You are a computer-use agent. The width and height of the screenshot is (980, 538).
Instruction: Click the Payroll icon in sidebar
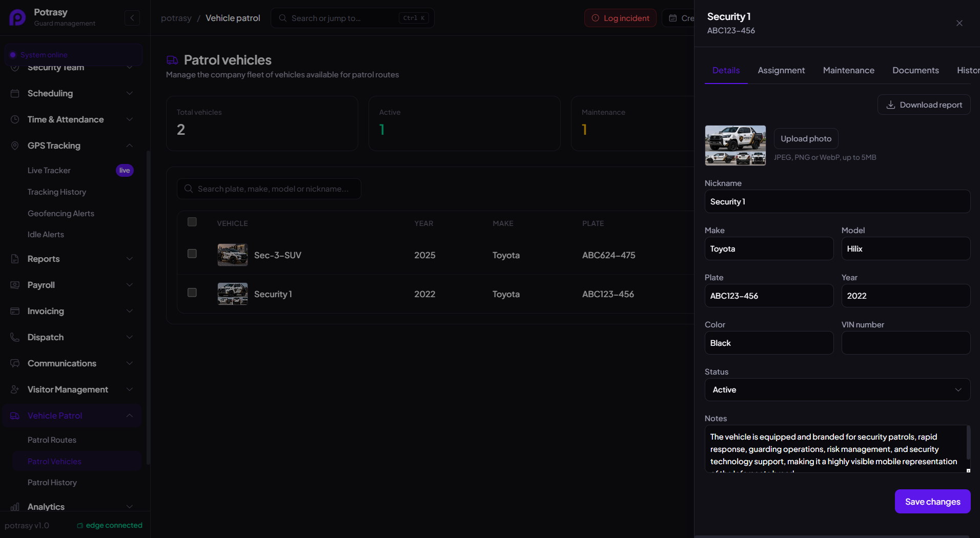point(15,285)
